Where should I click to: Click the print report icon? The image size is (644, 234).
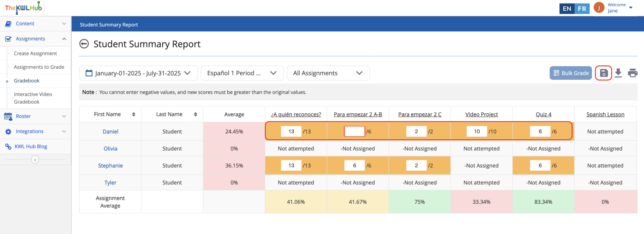pyautogui.click(x=632, y=73)
